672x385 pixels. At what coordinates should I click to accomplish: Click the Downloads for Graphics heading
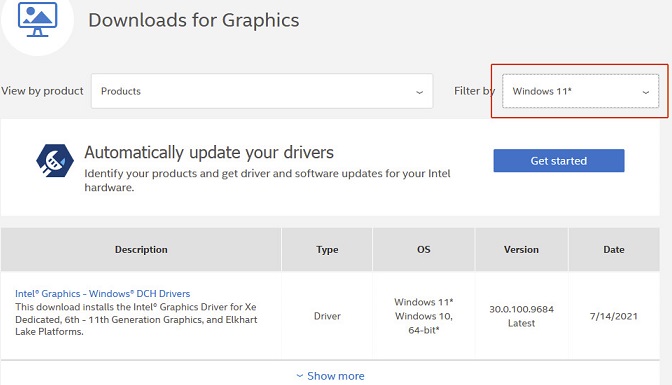(x=194, y=20)
